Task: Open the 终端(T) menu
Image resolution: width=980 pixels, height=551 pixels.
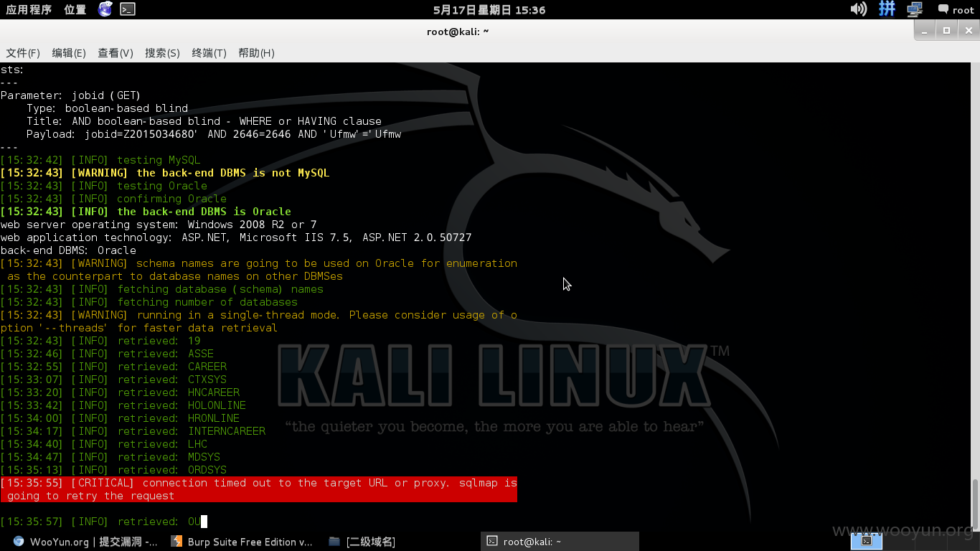Action: click(209, 53)
